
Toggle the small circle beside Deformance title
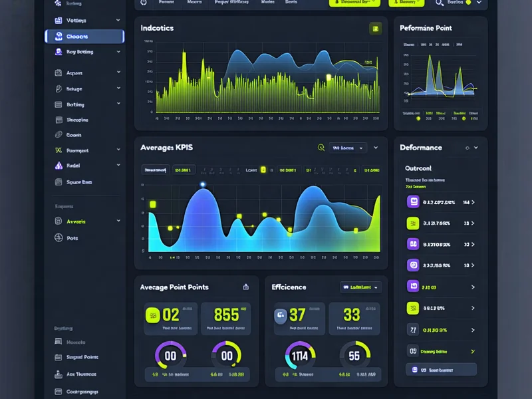click(x=467, y=148)
